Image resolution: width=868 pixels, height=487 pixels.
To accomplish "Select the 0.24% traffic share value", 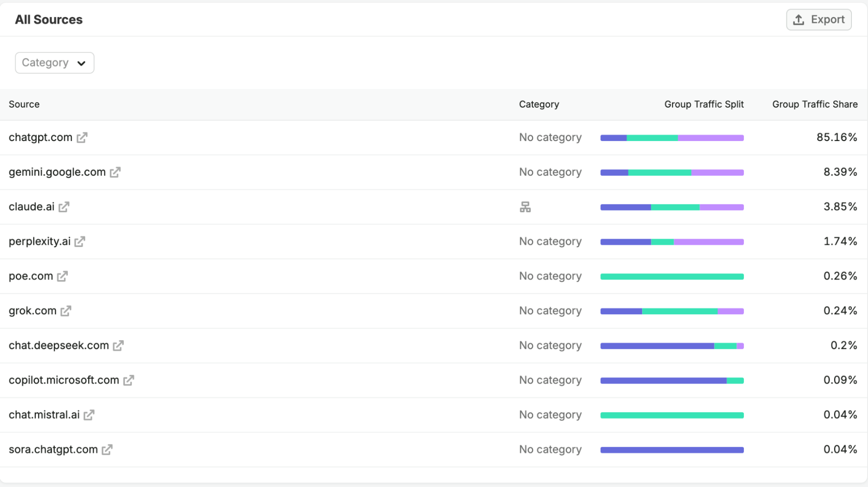I will pos(840,311).
